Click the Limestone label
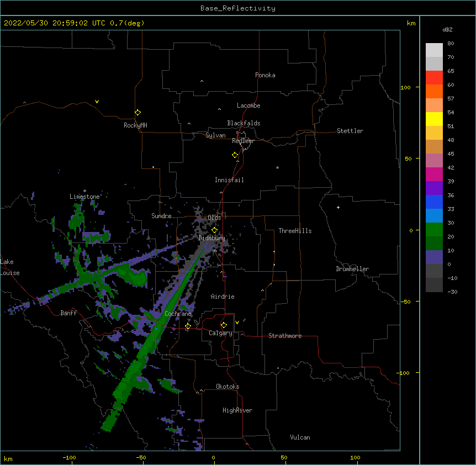Screen dimensions: 476x465 point(84,197)
